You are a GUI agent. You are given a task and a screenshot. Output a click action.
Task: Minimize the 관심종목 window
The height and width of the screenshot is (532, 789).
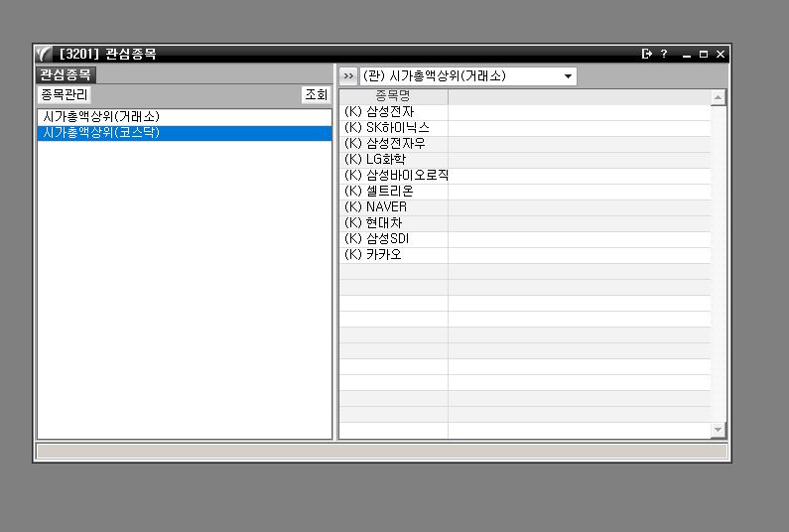[687, 55]
